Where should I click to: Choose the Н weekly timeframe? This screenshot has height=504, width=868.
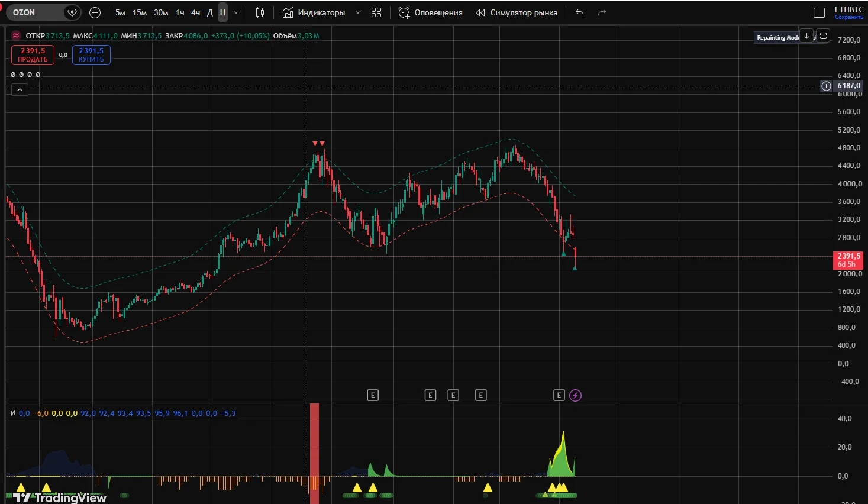222,12
